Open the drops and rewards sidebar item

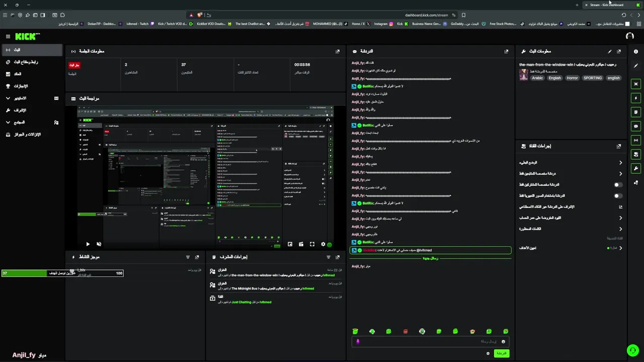tap(32, 135)
